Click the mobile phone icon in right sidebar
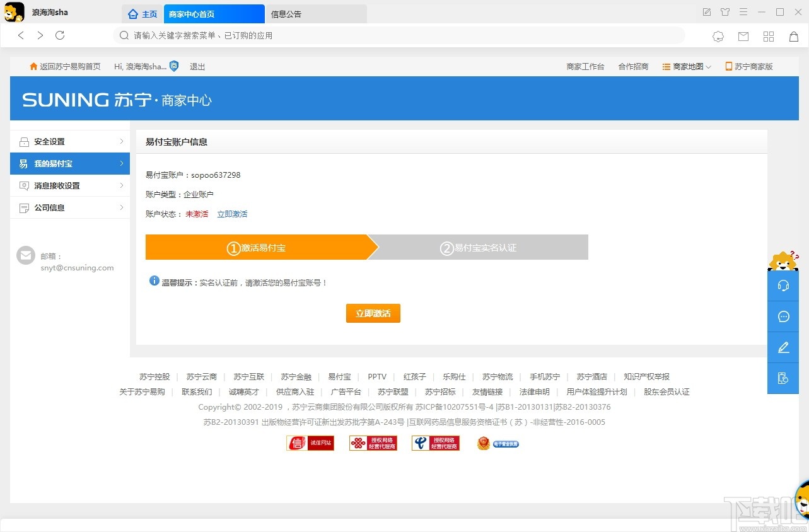 pyautogui.click(x=783, y=378)
